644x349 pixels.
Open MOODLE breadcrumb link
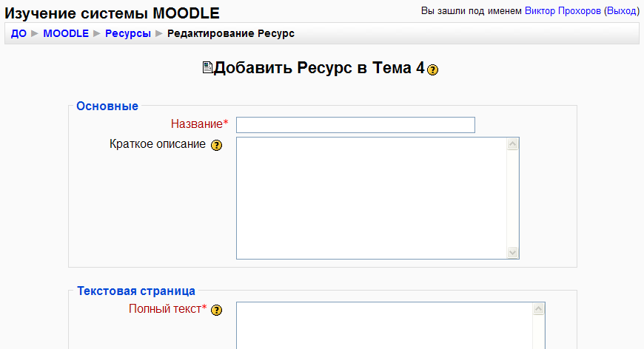tap(66, 33)
